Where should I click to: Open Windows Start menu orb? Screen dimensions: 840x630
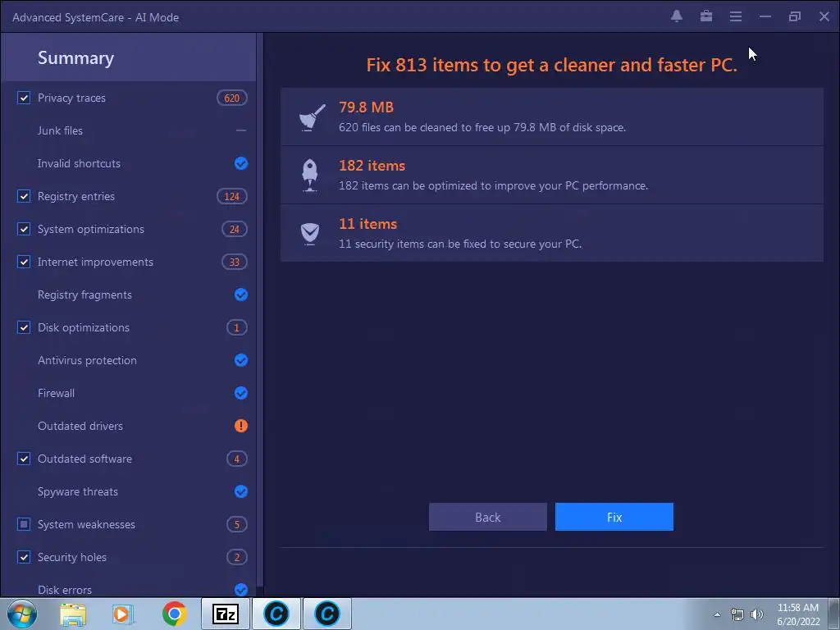22,614
